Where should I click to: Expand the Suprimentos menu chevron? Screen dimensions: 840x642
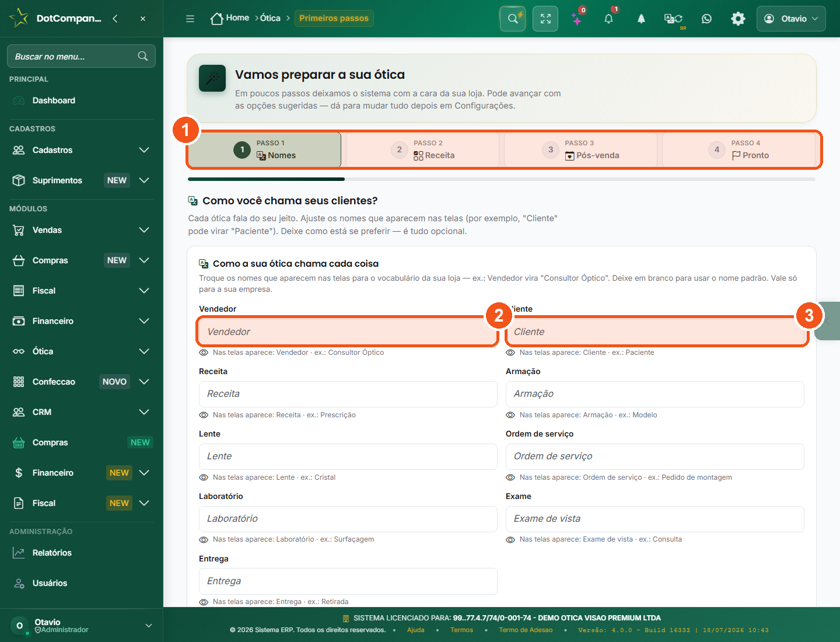pyautogui.click(x=144, y=180)
